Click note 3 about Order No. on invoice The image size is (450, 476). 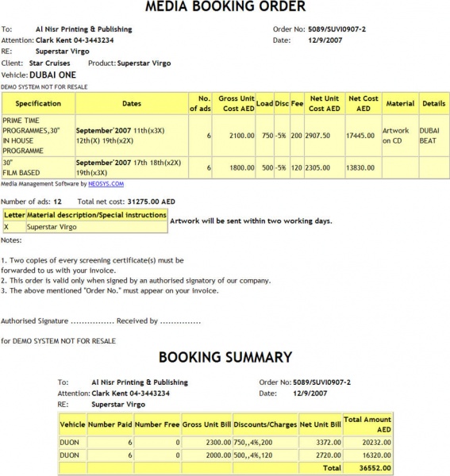tap(110, 290)
